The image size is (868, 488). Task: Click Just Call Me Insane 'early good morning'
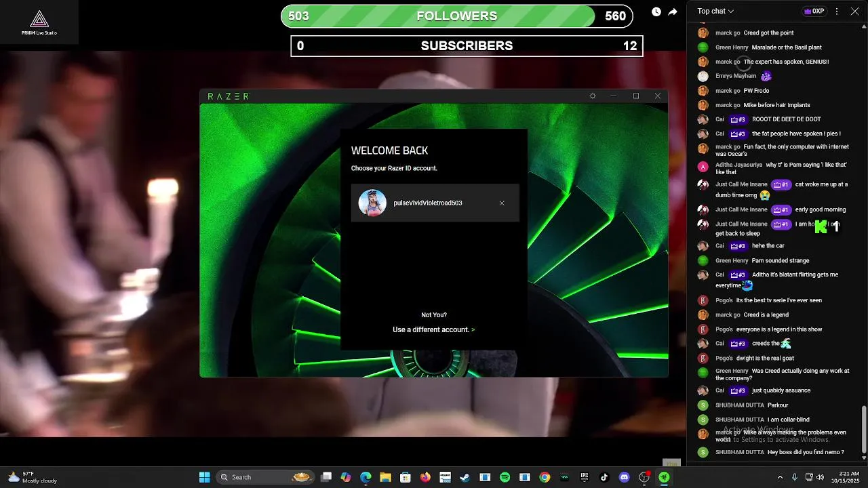[x=820, y=209]
